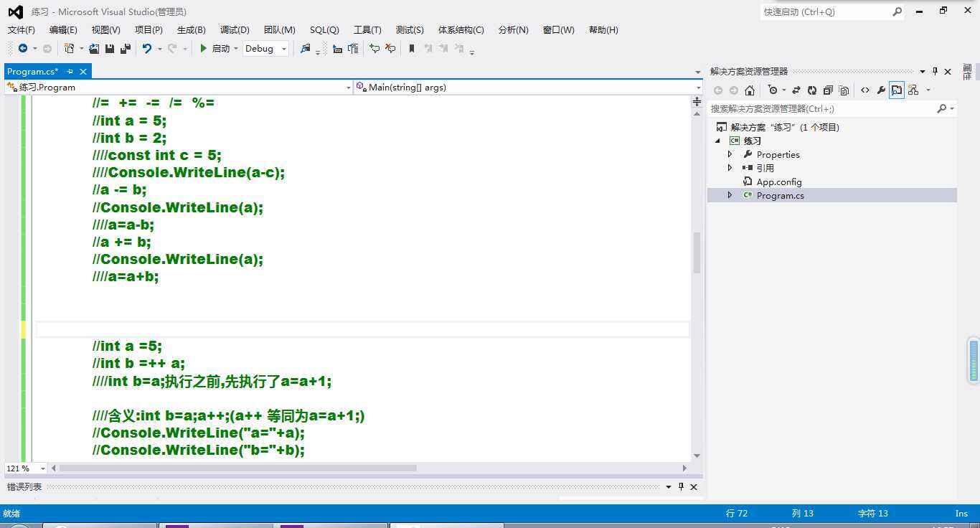980x528 pixels.
Task: Toggle the pin on the Program.cs tab
Action: pos(70,71)
